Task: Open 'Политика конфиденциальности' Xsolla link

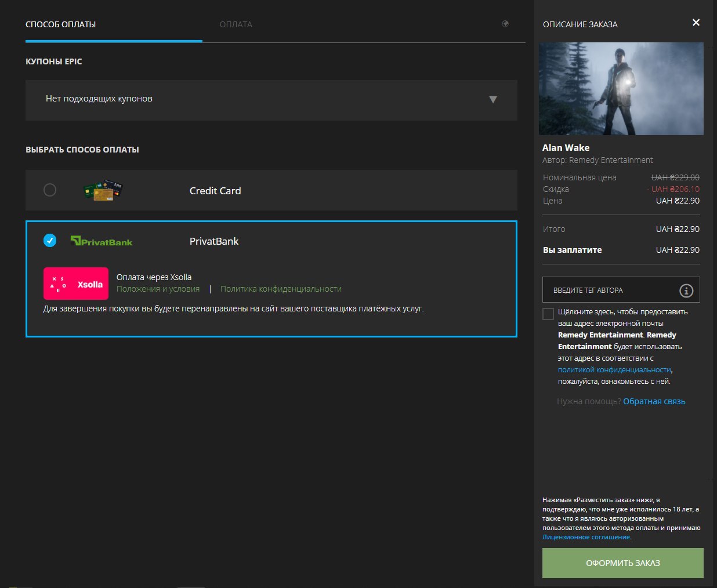Action: (281, 289)
